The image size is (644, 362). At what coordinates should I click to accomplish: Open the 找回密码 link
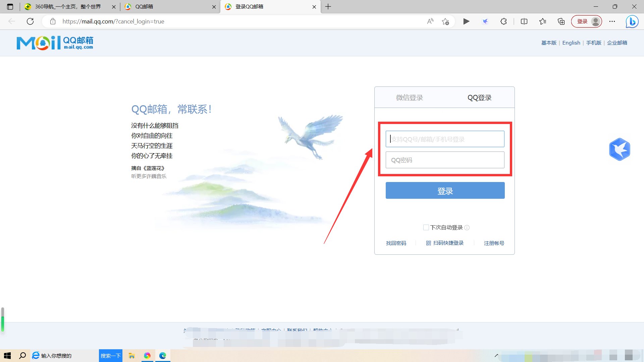pyautogui.click(x=396, y=243)
